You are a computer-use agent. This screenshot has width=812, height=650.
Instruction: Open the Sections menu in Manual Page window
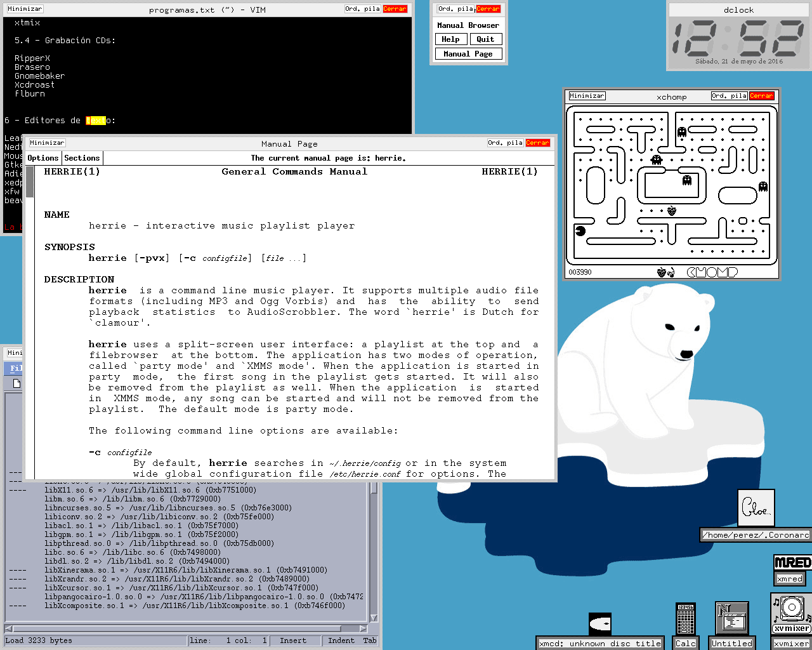click(82, 158)
